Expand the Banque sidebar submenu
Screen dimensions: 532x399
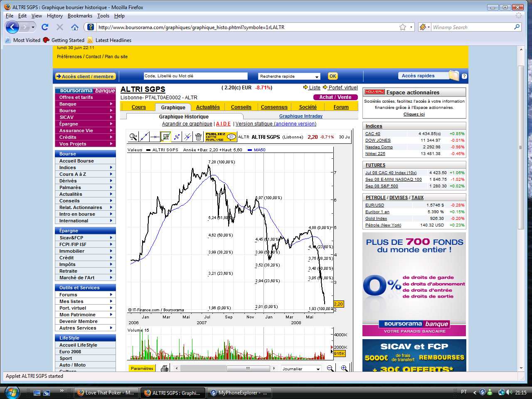[x=111, y=104]
